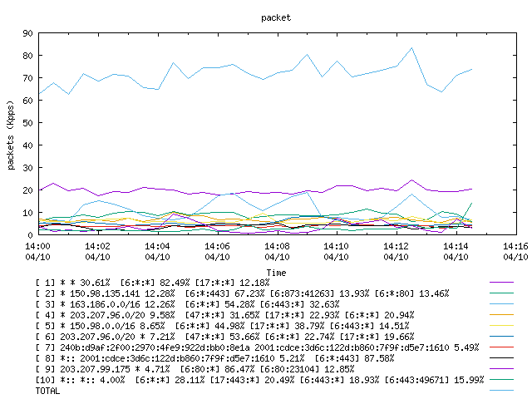Click orange line swatch for legend [ 4]
Viewport: 532px width, 399px height.
(x=501, y=314)
